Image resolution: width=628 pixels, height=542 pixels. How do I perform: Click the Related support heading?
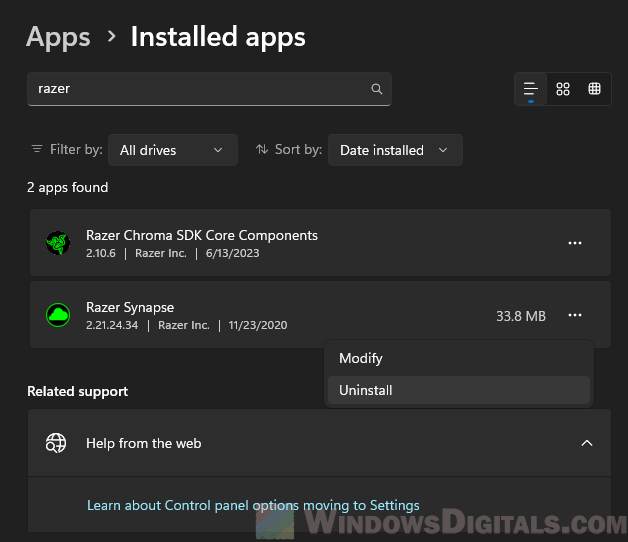[x=78, y=391]
